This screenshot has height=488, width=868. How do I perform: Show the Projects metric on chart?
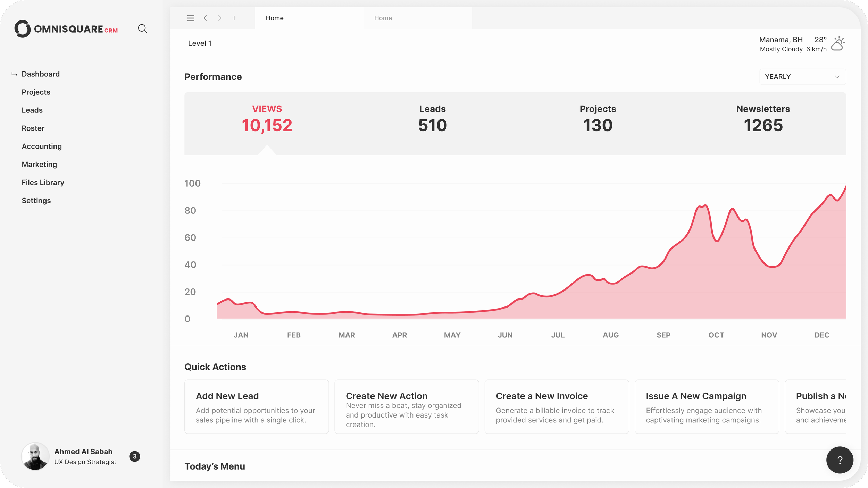(x=598, y=119)
